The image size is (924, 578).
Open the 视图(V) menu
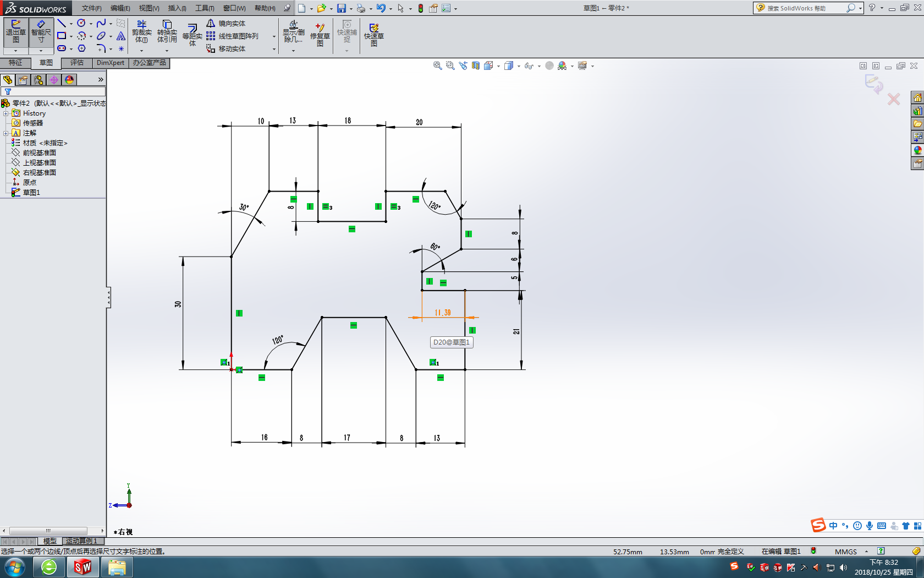pyautogui.click(x=149, y=8)
